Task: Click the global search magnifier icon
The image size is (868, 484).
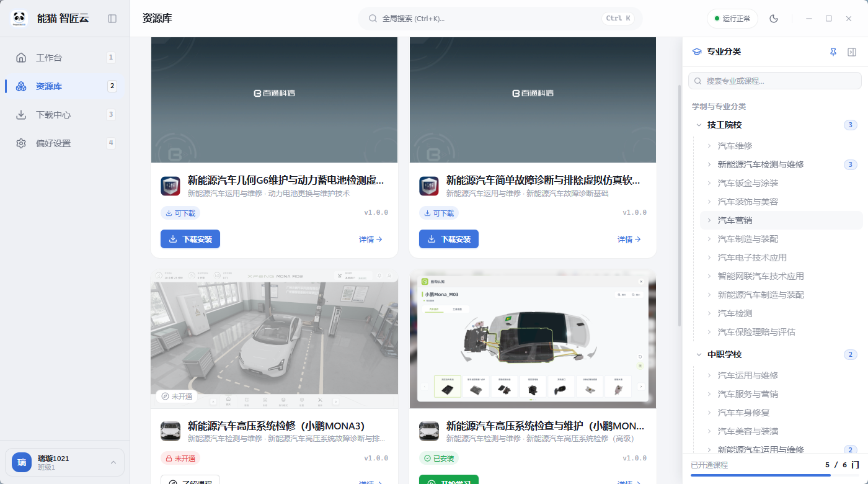Action: pos(373,19)
